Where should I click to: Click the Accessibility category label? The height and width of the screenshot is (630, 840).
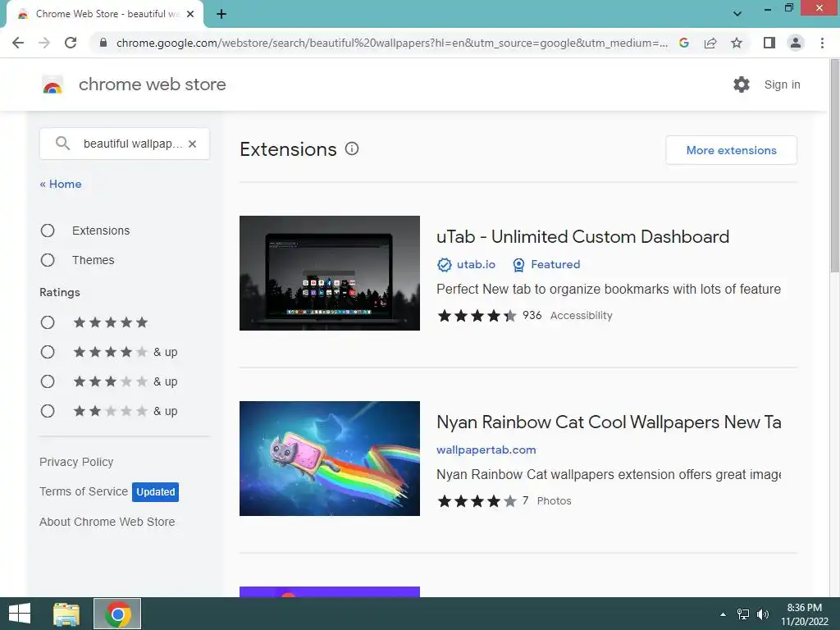pos(582,316)
